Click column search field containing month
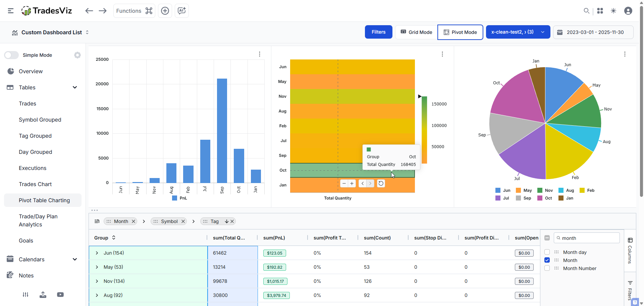This screenshot has height=306, width=644. [587, 238]
